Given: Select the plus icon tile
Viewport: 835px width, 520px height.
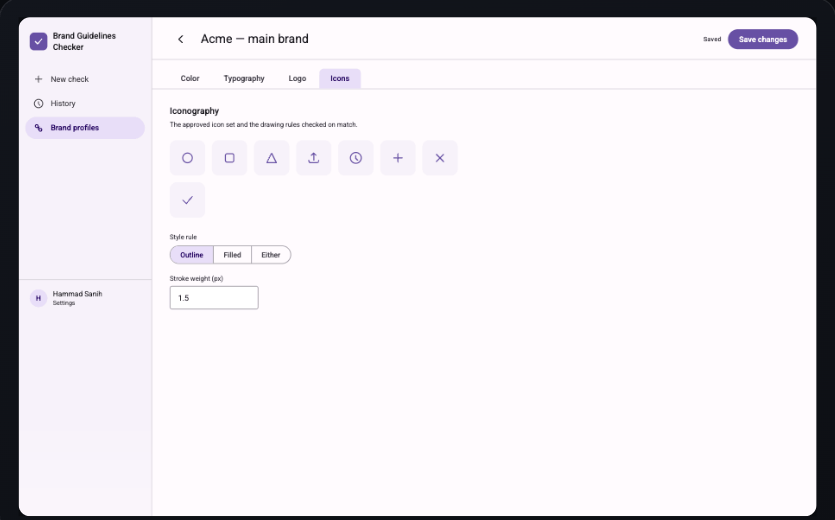Looking at the screenshot, I should (398, 158).
